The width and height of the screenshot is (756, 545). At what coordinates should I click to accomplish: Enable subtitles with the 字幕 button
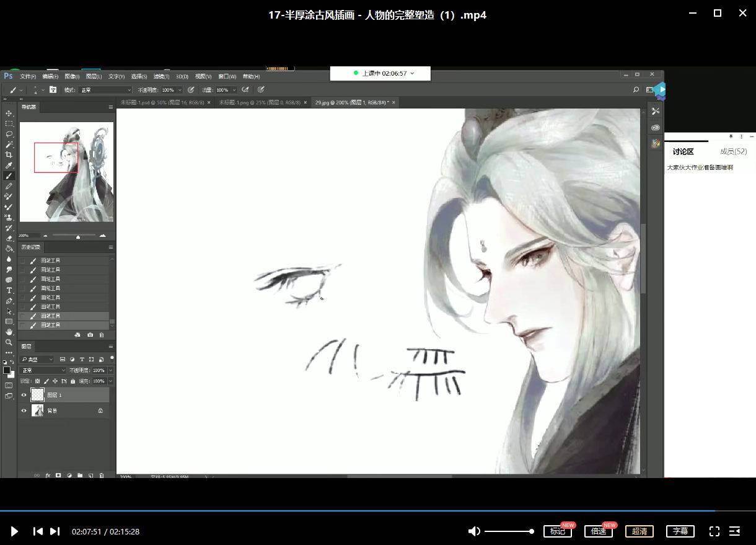point(680,531)
